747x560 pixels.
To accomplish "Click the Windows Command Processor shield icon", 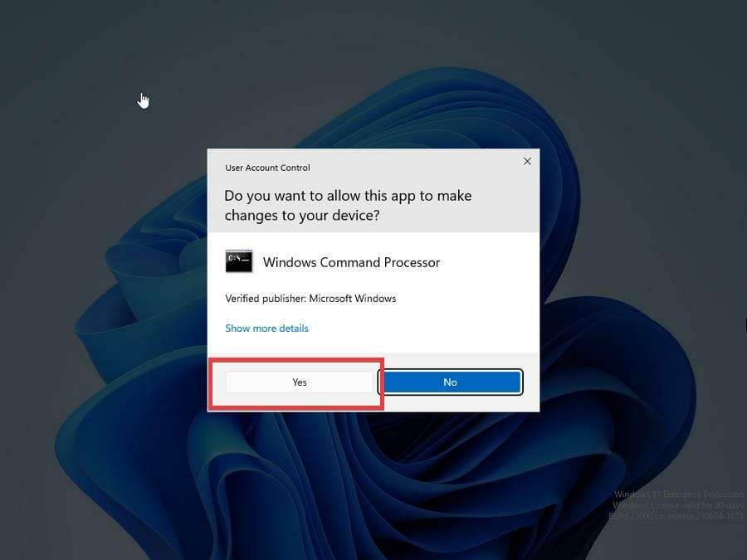I will click(x=238, y=261).
